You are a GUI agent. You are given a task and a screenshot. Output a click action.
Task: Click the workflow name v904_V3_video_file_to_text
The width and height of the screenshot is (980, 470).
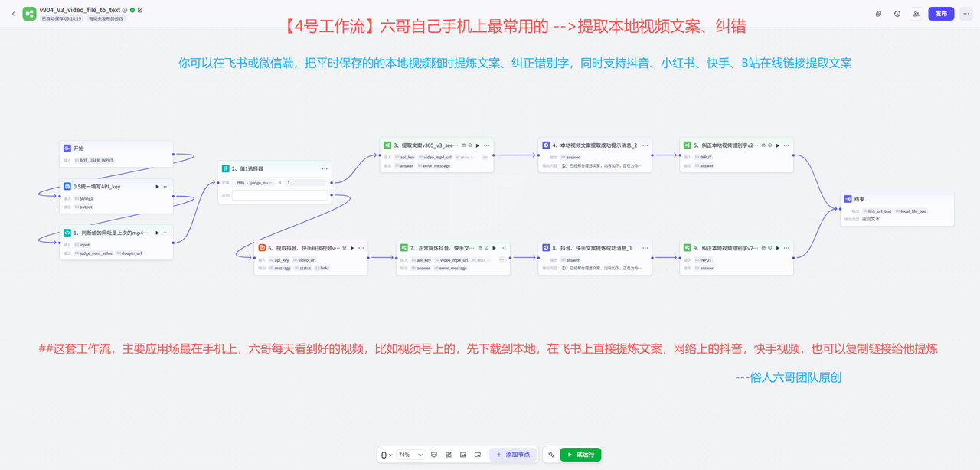pyautogui.click(x=80, y=10)
